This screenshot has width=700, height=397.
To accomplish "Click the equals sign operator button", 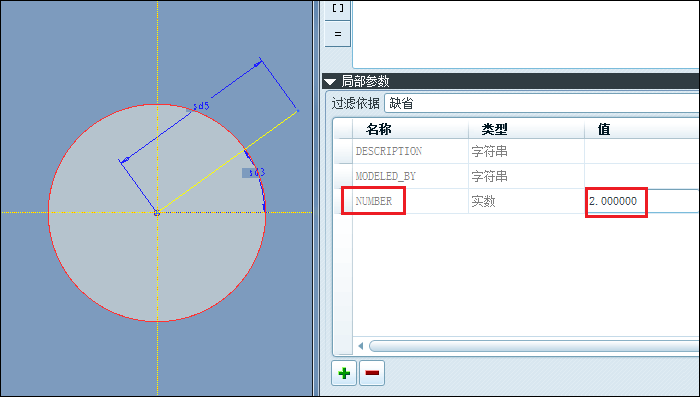I will tap(338, 34).
